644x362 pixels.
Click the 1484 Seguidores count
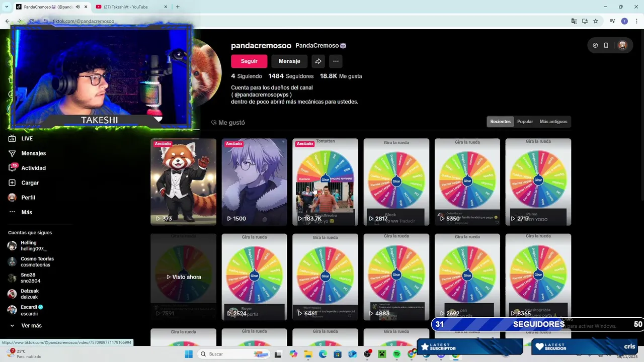point(291,76)
